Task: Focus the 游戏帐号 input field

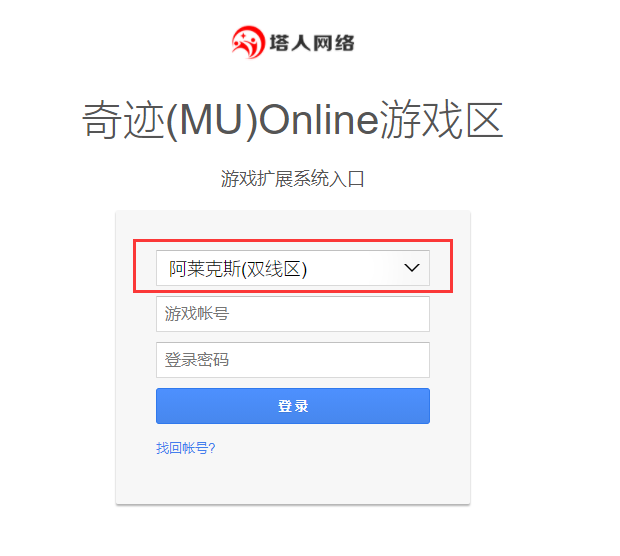Action: point(293,314)
